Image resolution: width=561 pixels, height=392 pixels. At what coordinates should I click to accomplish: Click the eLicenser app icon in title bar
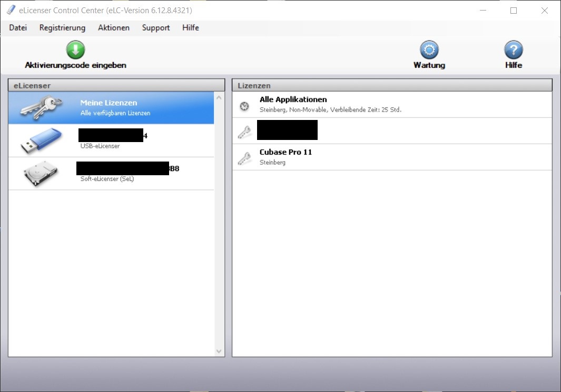(11, 10)
